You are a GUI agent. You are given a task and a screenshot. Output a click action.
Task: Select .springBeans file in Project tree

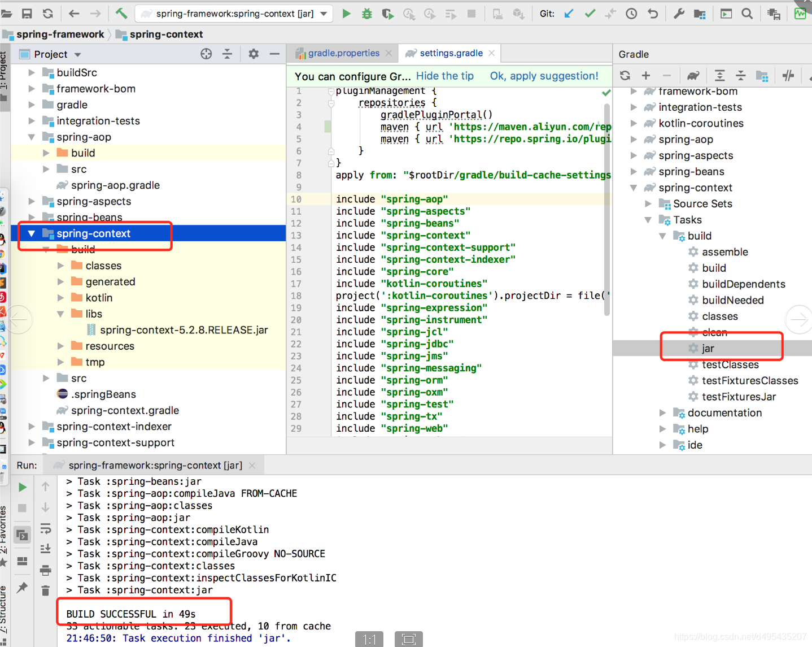[x=103, y=394]
